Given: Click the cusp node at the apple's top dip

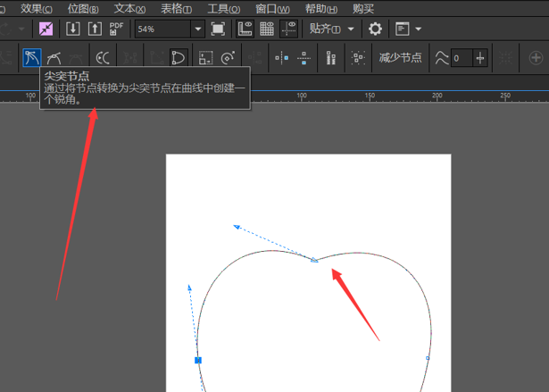Looking at the screenshot, I should coord(314,260).
